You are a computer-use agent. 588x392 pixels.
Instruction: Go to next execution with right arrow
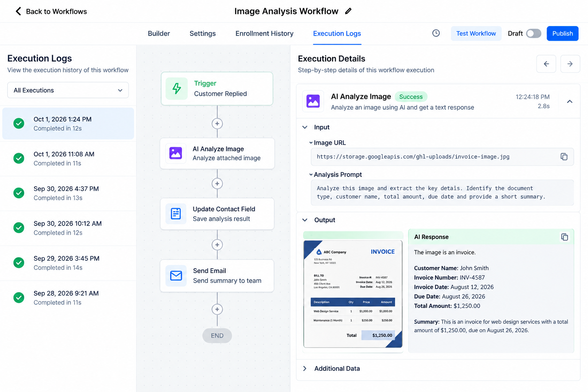570,64
